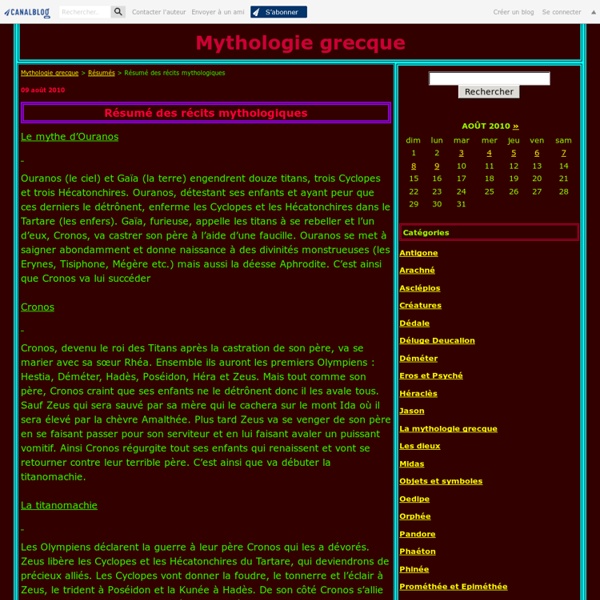This screenshot has width=600, height=600.
Task: Open La mythologie grecque category
Action: point(448,429)
